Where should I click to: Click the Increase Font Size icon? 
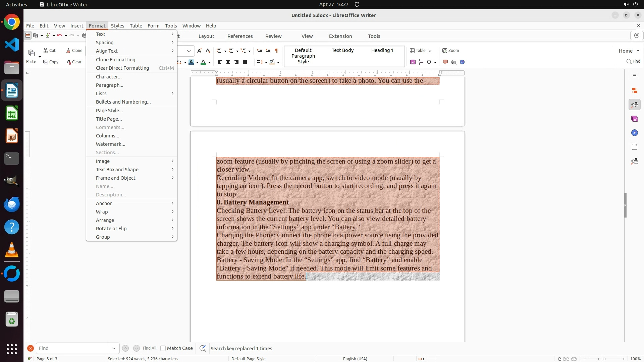pyautogui.click(x=200, y=51)
